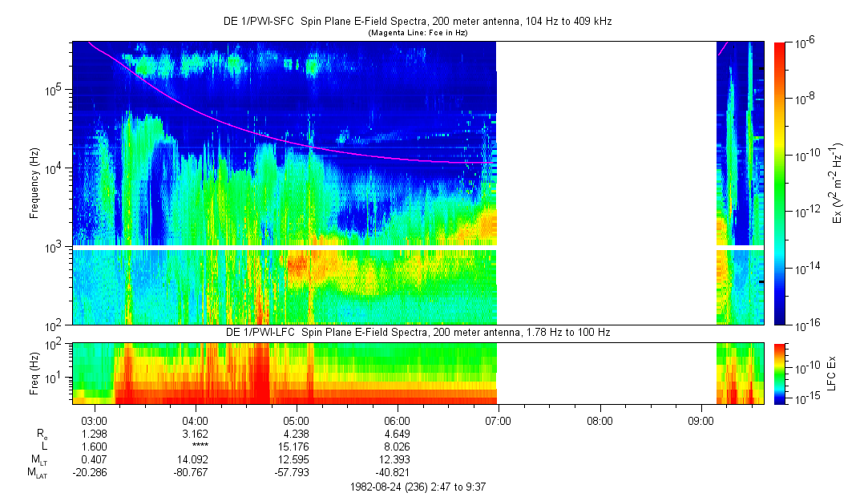Screen dimensions: 868x497
Task: Click the LFC Ex colorbar label
Action: click(x=834, y=374)
